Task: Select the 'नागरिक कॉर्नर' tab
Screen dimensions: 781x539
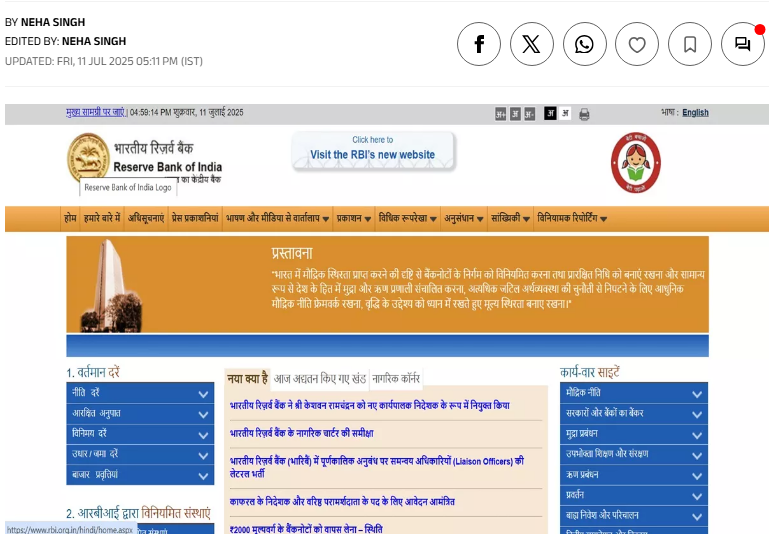Action: point(396,379)
